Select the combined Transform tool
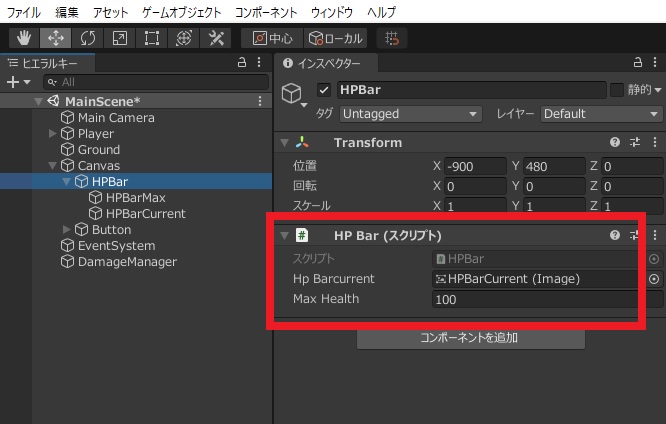The width and height of the screenshot is (666, 424). [x=183, y=38]
